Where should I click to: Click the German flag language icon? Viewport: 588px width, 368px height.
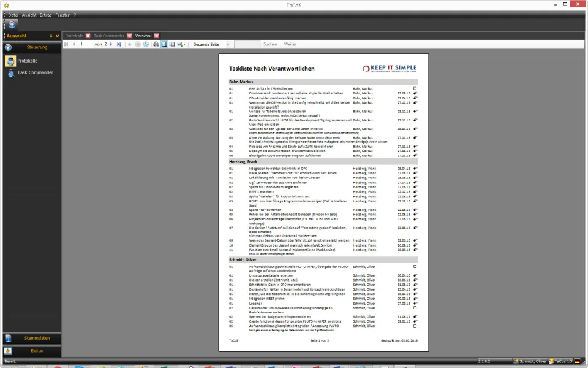point(577,361)
